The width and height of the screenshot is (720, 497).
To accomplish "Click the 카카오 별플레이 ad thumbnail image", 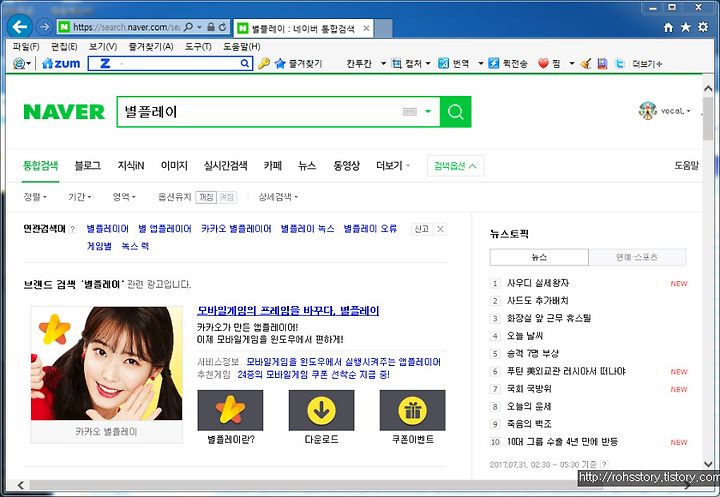I will coord(107,363).
